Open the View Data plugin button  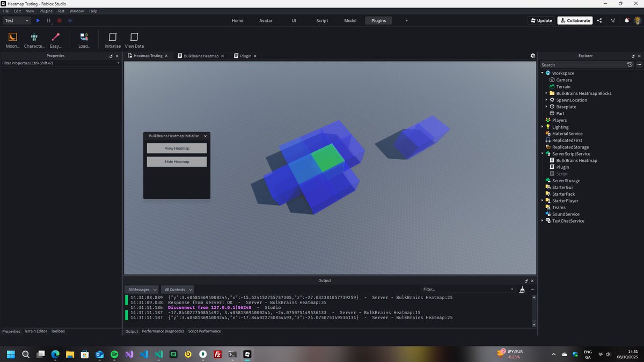[x=134, y=40]
